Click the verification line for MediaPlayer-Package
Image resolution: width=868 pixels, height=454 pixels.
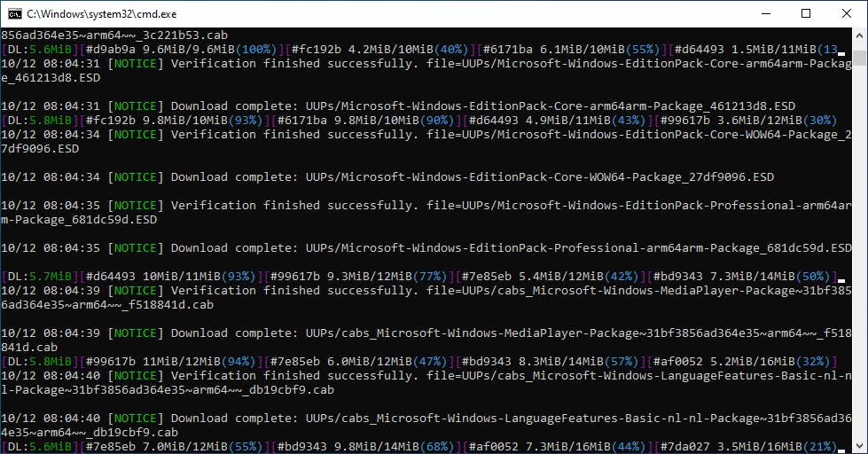426,290
